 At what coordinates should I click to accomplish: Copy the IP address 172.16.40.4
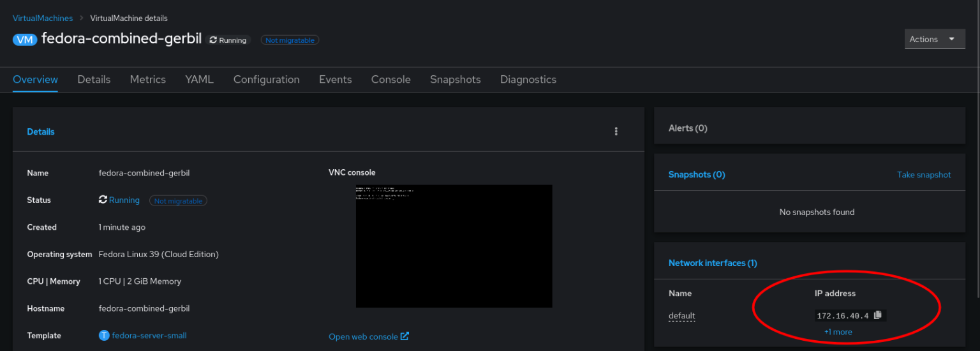878,315
